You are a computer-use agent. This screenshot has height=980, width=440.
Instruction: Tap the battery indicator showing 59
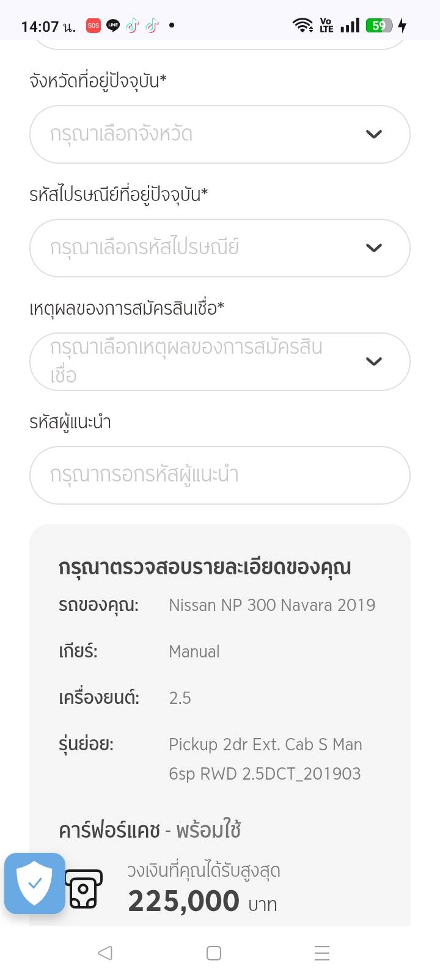(x=379, y=26)
